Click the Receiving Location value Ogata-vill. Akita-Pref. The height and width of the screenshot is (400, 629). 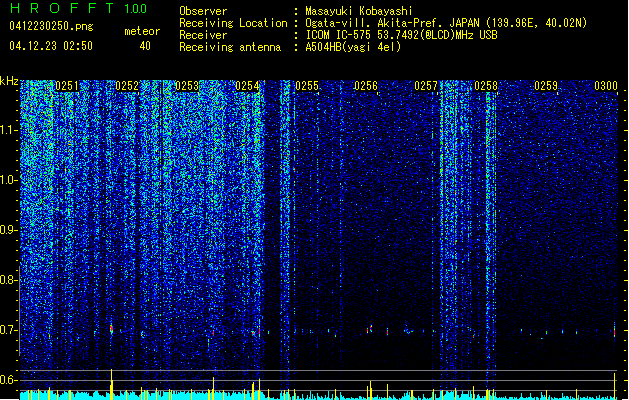click(373, 23)
